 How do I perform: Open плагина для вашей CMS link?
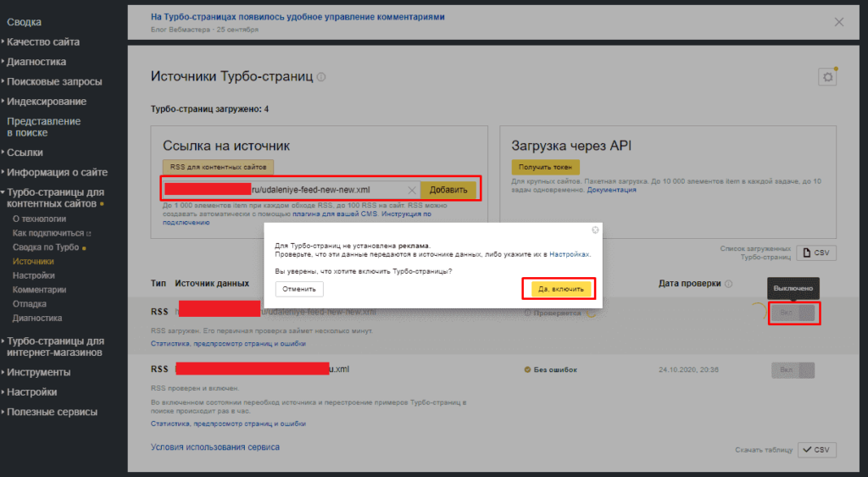point(335,214)
